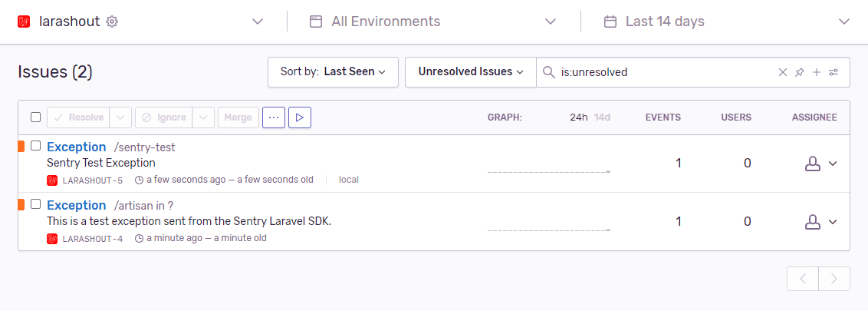
Task: Click assignee icon for artisan exception issue
Action: click(811, 222)
